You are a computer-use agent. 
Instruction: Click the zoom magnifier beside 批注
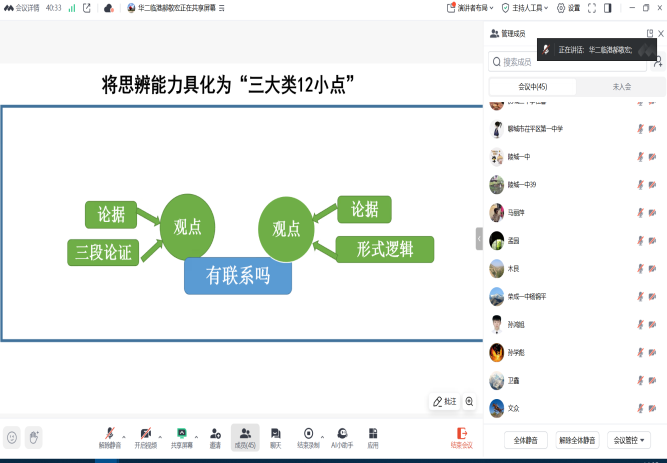click(x=469, y=401)
